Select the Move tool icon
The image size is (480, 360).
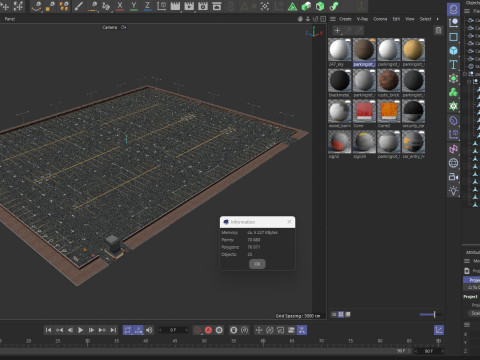[5, 6]
